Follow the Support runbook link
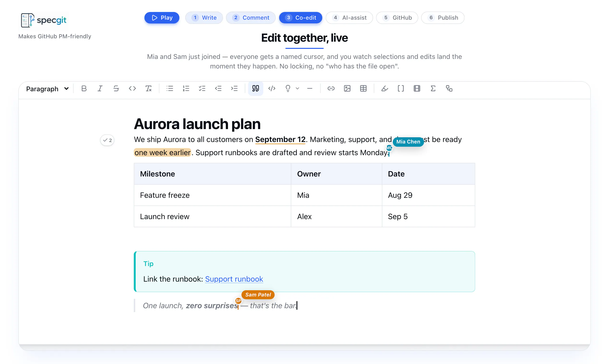This screenshot has width=609, height=364. tap(234, 279)
